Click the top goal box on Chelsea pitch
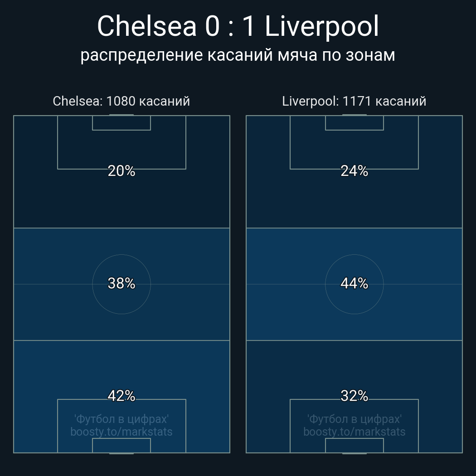Image resolution: width=476 pixels, height=476 pixels. coord(121,123)
